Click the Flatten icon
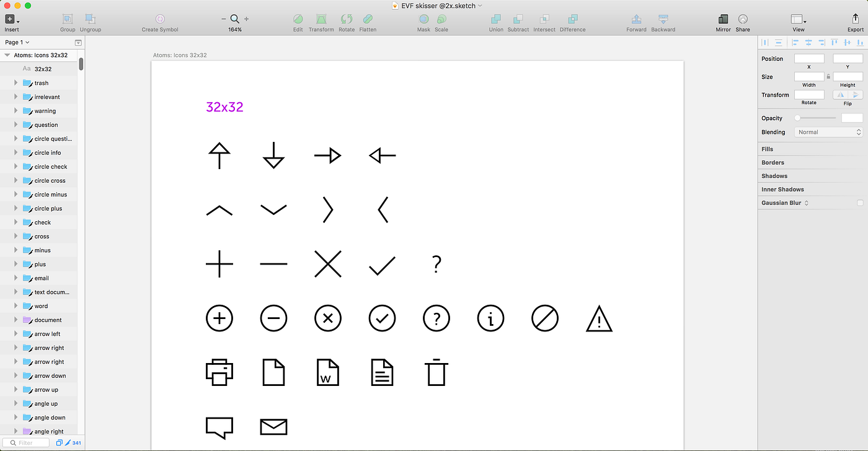 pyautogui.click(x=368, y=19)
